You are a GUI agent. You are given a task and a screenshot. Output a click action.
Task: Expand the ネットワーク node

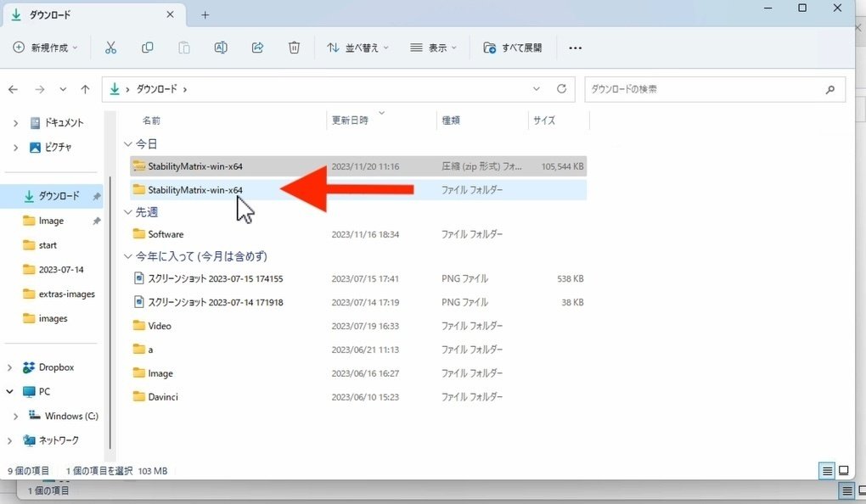coord(9,440)
